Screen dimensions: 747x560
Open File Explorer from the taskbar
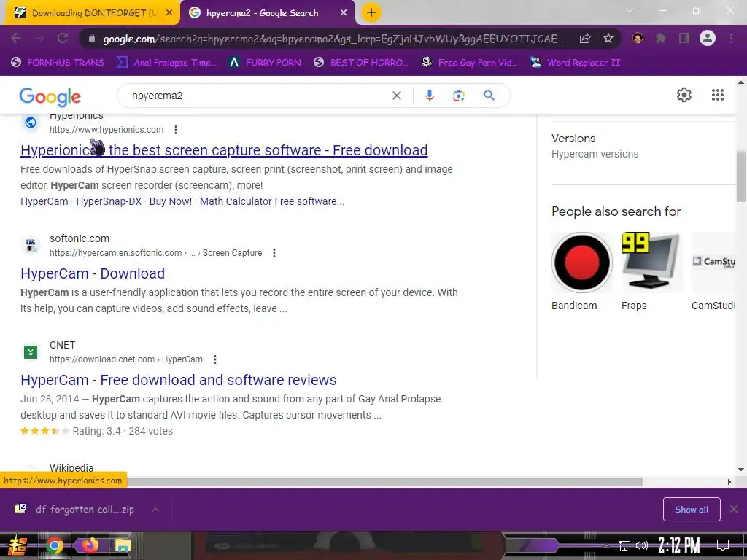[123, 545]
